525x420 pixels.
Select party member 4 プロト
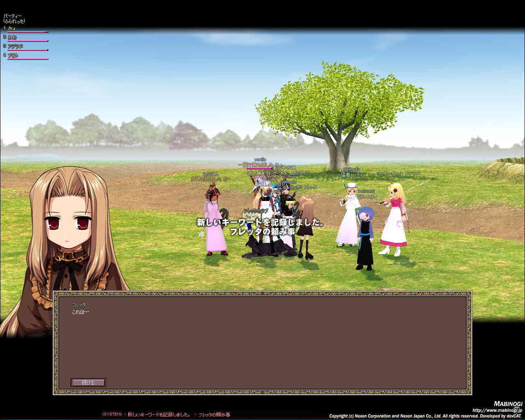(13, 55)
